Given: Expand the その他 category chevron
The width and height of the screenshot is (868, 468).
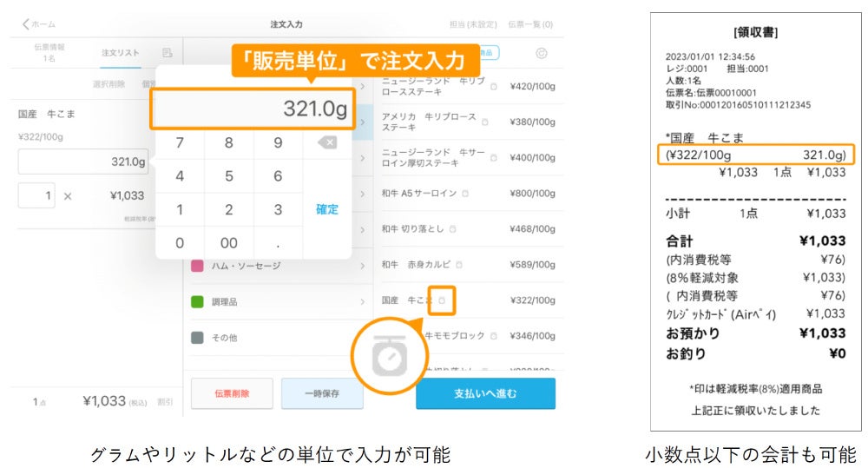Looking at the screenshot, I should point(363,338).
